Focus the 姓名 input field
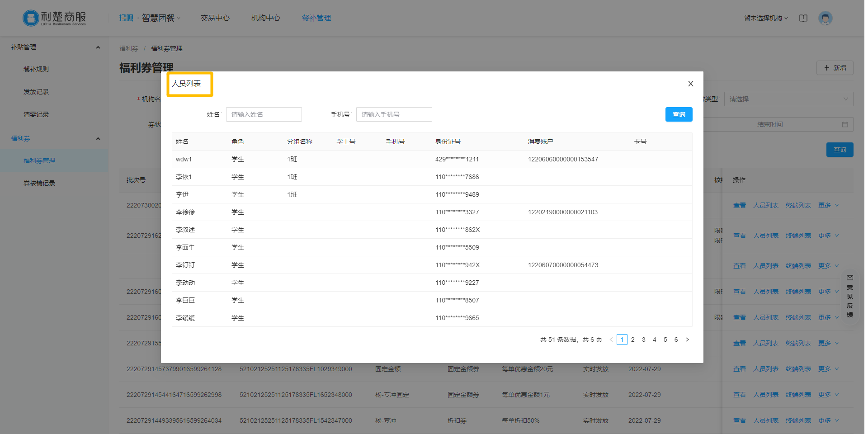 coord(264,114)
